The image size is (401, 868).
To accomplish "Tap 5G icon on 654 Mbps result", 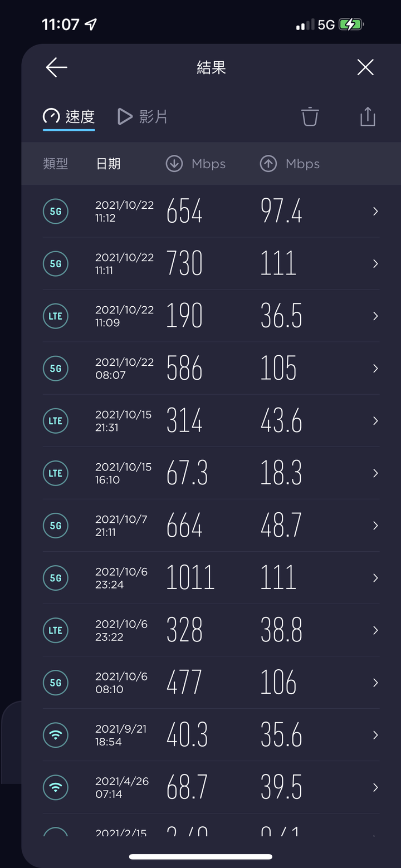I will (56, 212).
